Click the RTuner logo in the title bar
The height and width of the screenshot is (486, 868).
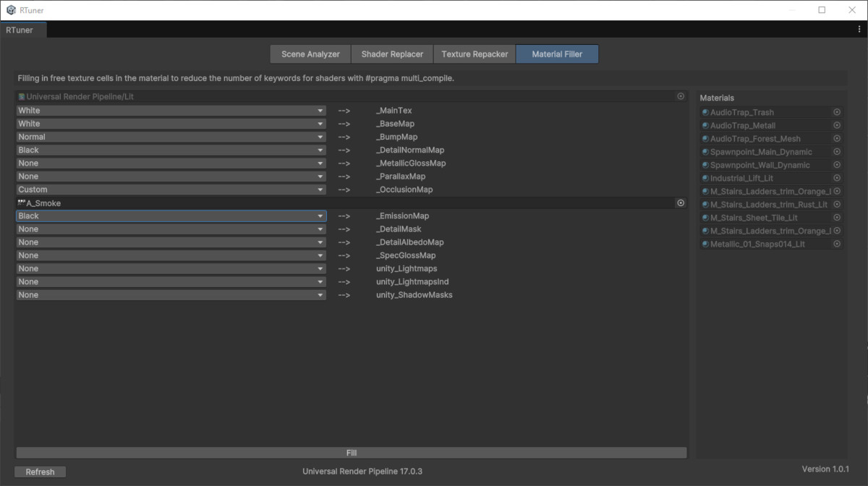[x=9, y=10]
